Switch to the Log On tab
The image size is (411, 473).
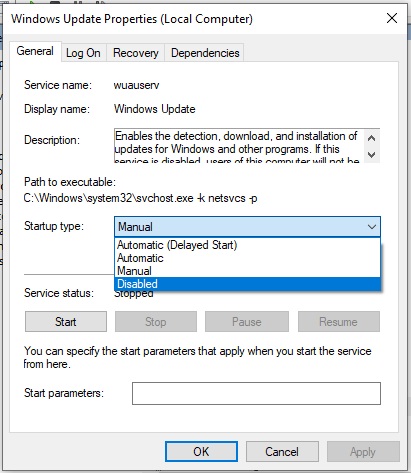click(x=83, y=53)
